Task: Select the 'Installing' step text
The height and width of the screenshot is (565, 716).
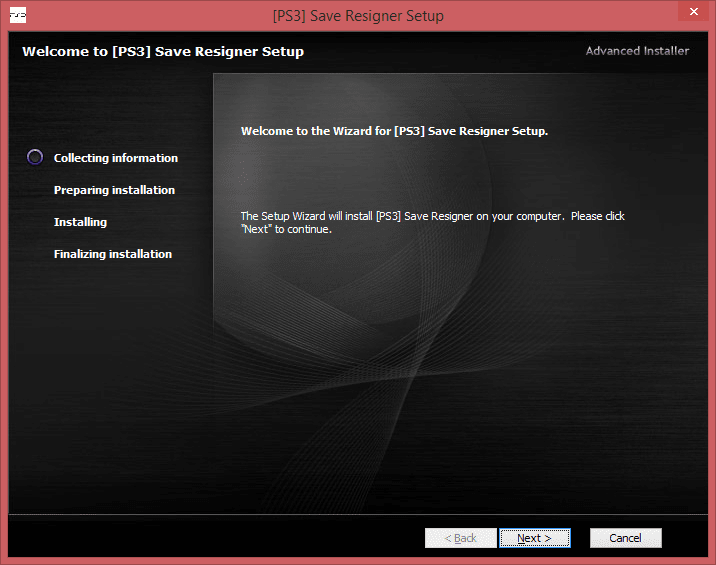Action: tap(80, 222)
